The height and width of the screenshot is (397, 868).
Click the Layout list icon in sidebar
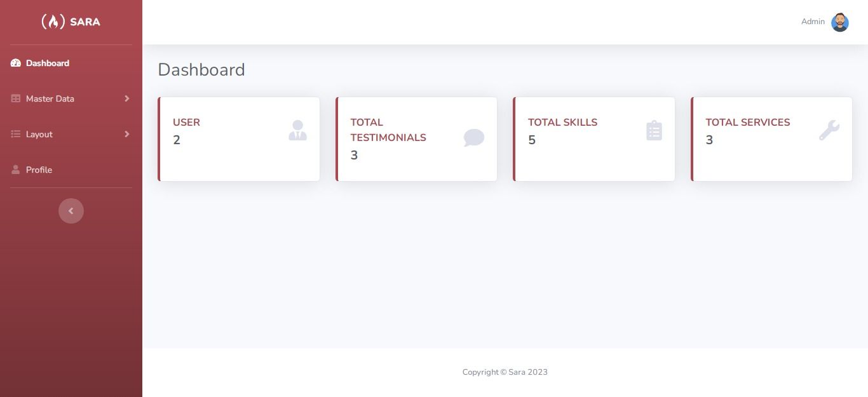click(x=16, y=134)
